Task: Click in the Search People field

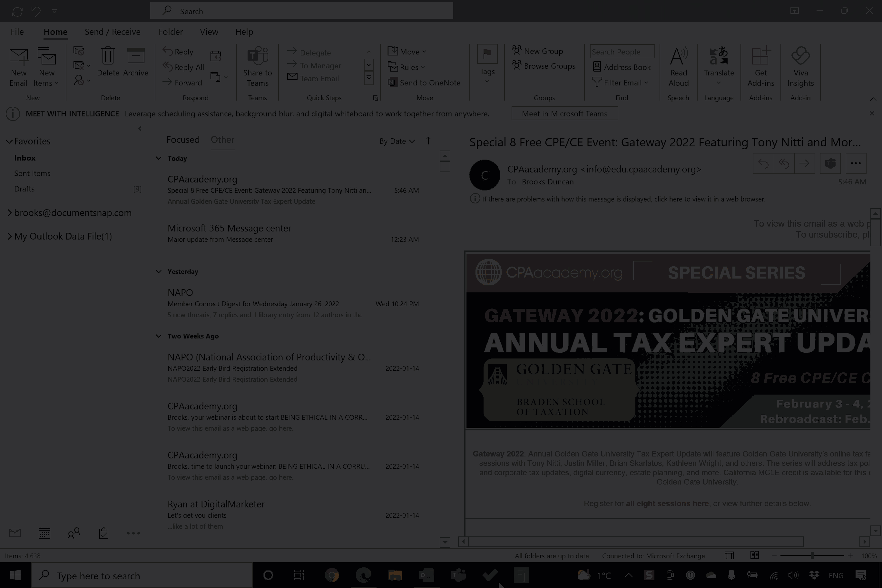Action: 622,52
